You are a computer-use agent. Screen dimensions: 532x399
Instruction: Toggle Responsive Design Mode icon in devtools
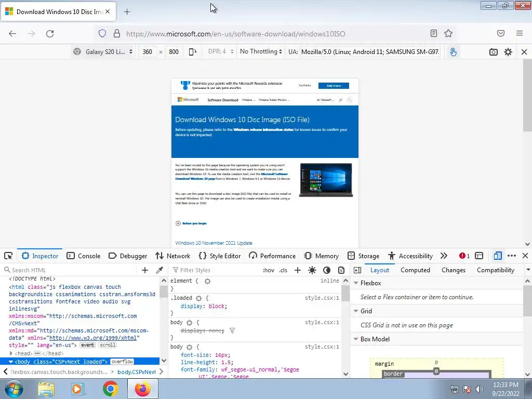point(498,256)
